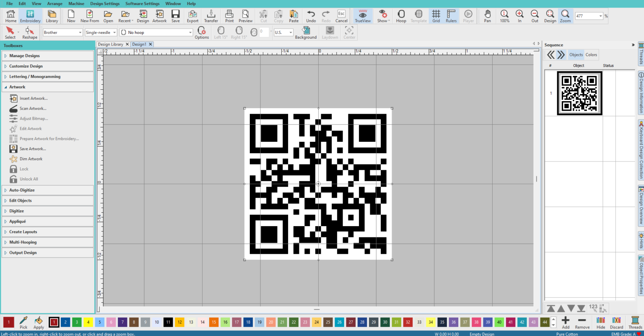The width and height of the screenshot is (644, 336).
Task: Select the yellow thread color swatch 12
Action: [179, 323]
